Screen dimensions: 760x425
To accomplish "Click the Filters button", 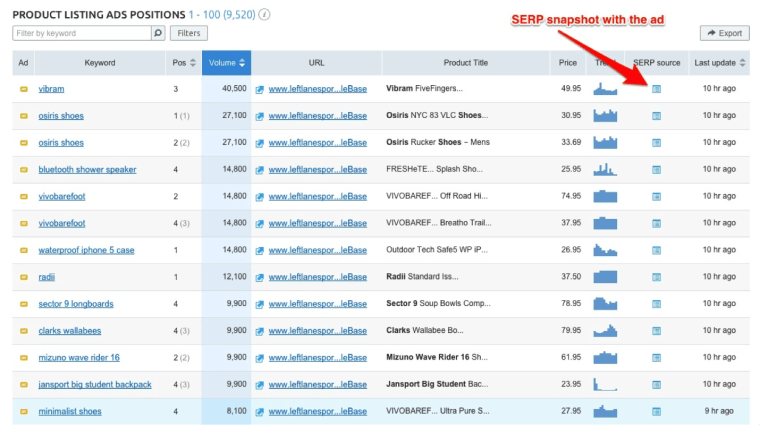I will 189,33.
